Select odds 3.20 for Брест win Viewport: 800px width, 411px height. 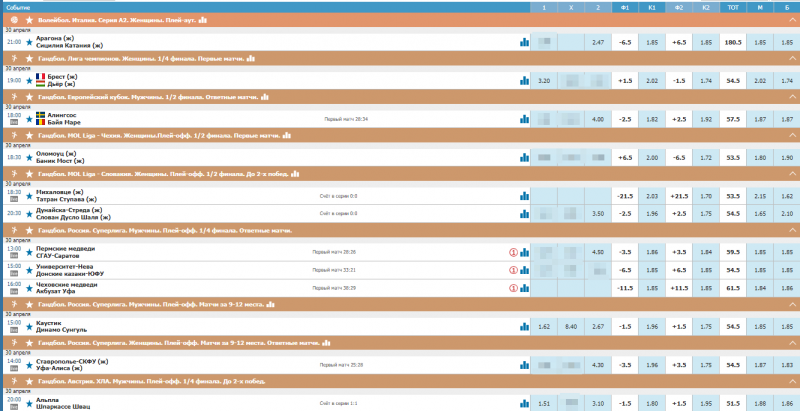[544, 80]
